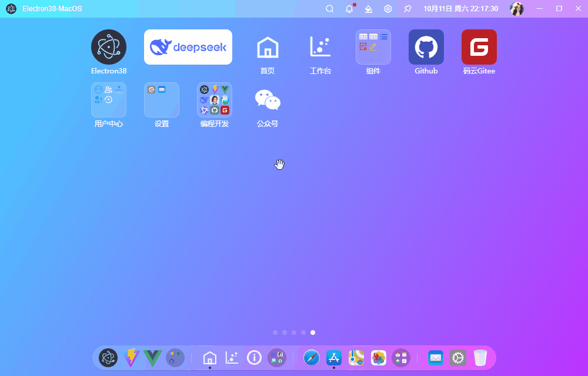Image resolution: width=588 pixels, height=376 pixels.
Task: Open the Github desktop icon
Action: pos(426,47)
